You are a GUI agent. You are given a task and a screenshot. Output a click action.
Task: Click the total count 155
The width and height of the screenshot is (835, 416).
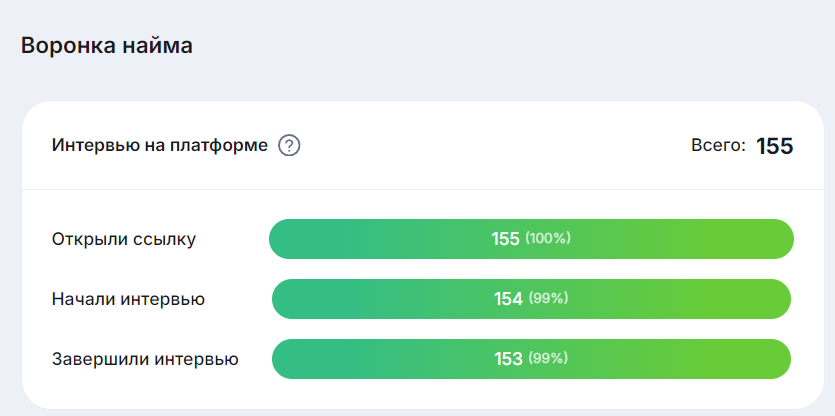click(x=775, y=146)
